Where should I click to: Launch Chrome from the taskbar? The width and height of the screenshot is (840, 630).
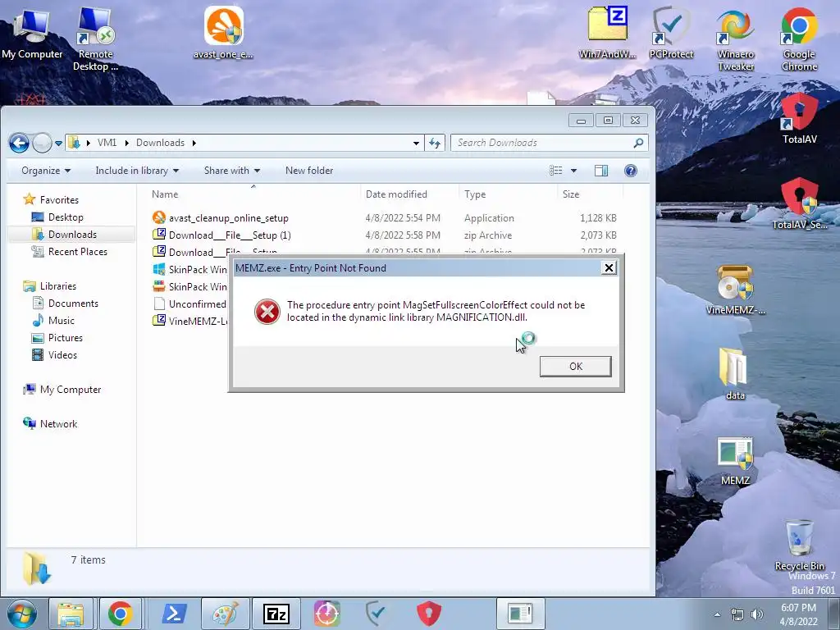120,614
